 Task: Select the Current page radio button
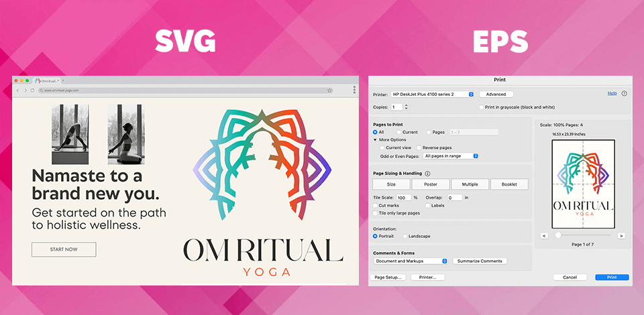[x=398, y=132]
